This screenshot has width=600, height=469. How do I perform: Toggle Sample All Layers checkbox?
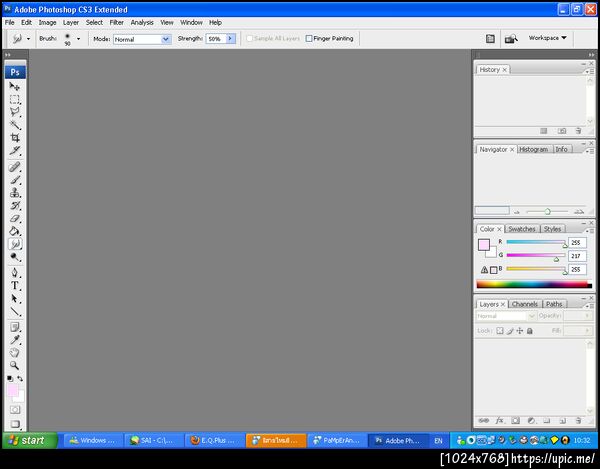(249, 39)
